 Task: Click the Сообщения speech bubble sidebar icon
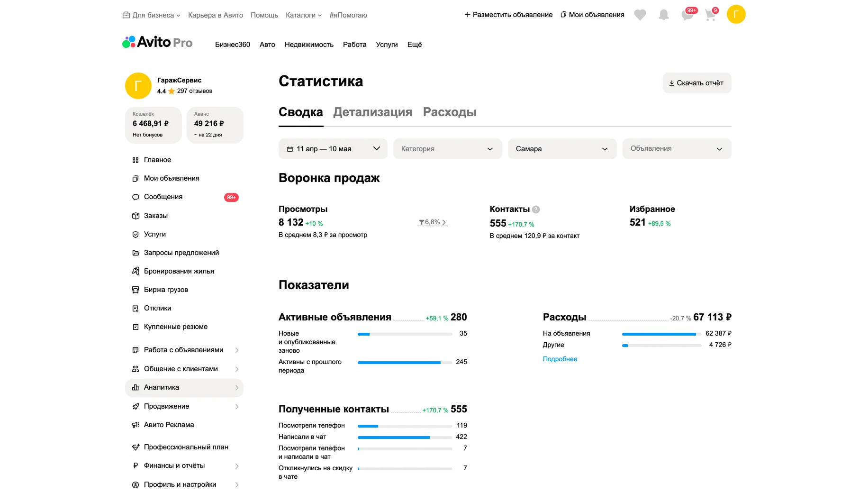tap(136, 197)
